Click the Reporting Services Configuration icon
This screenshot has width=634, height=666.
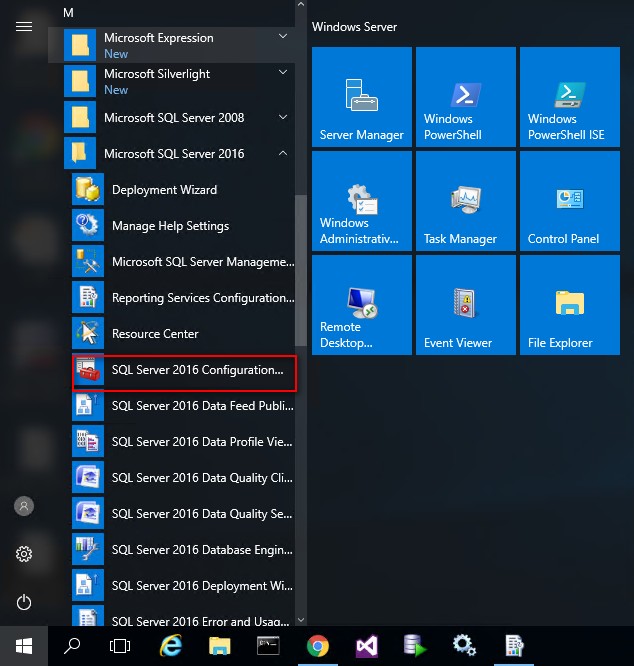88,297
